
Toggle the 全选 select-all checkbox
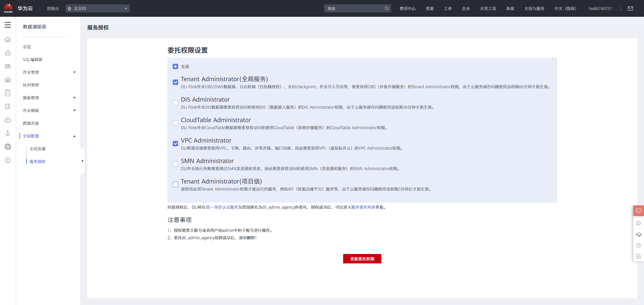point(175,66)
